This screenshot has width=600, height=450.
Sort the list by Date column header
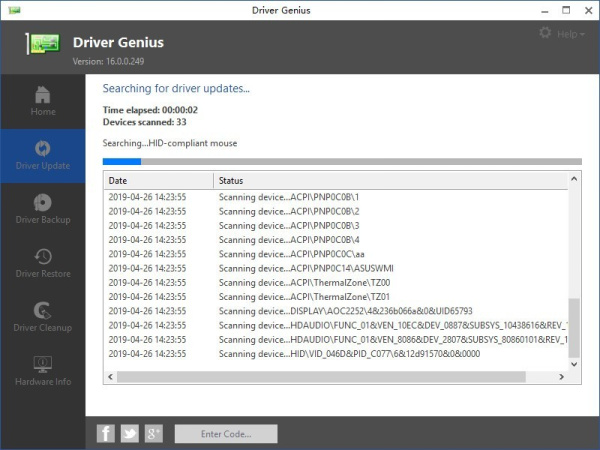coord(158,181)
